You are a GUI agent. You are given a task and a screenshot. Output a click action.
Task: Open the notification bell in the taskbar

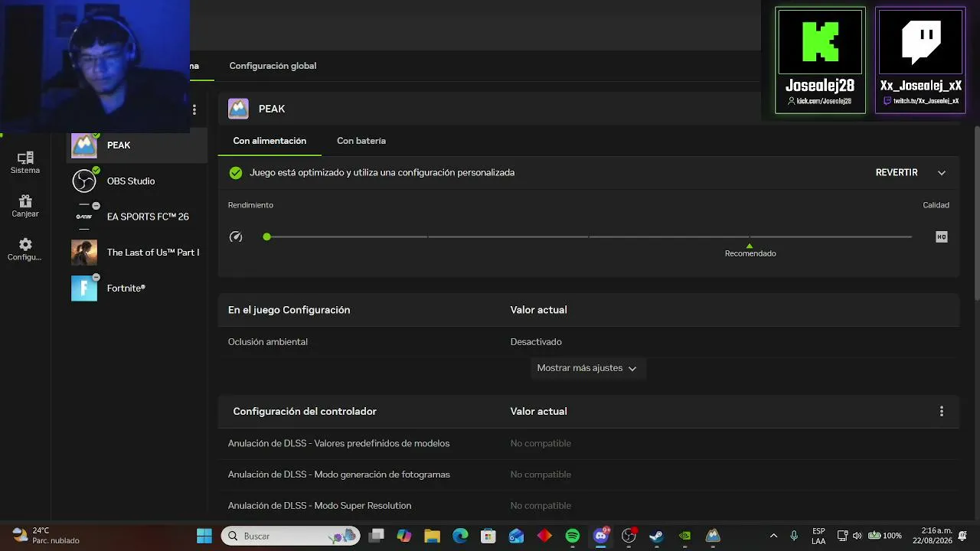tap(962, 536)
